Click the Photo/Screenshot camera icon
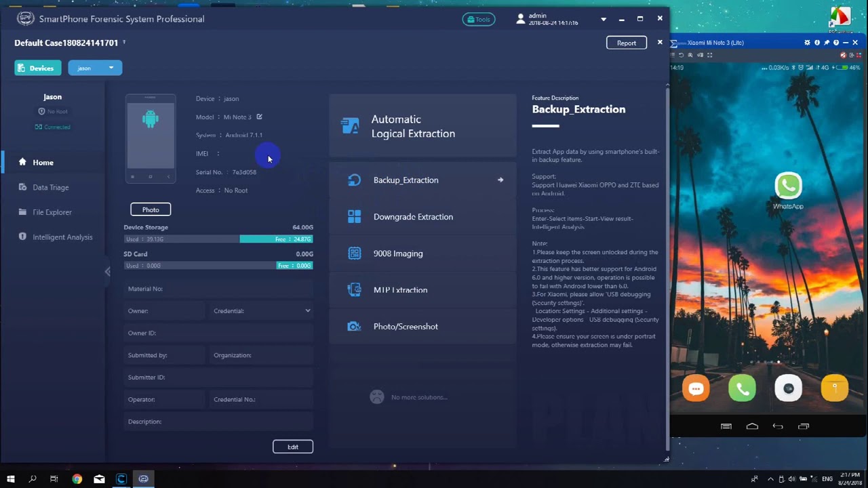 coord(354,327)
